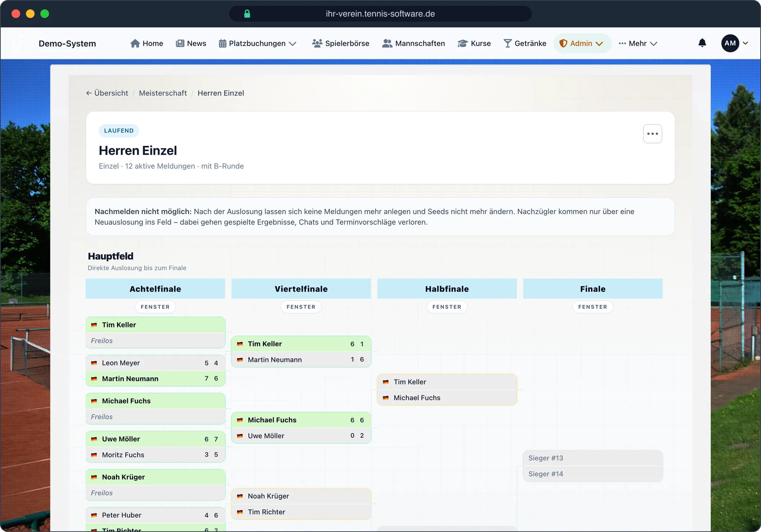Click the AM user avatar
The height and width of the screenshot is (532, 761).
pos(730,43)
